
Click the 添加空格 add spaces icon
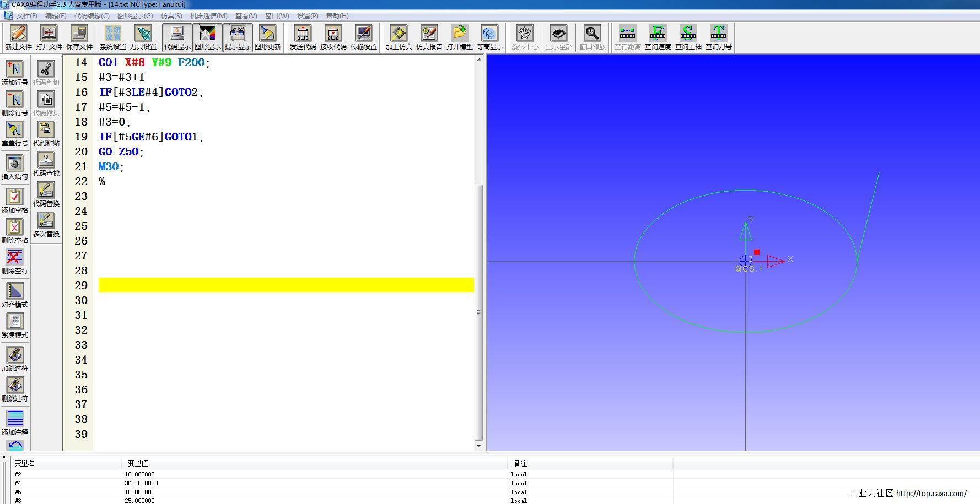(x=15, y=200)
